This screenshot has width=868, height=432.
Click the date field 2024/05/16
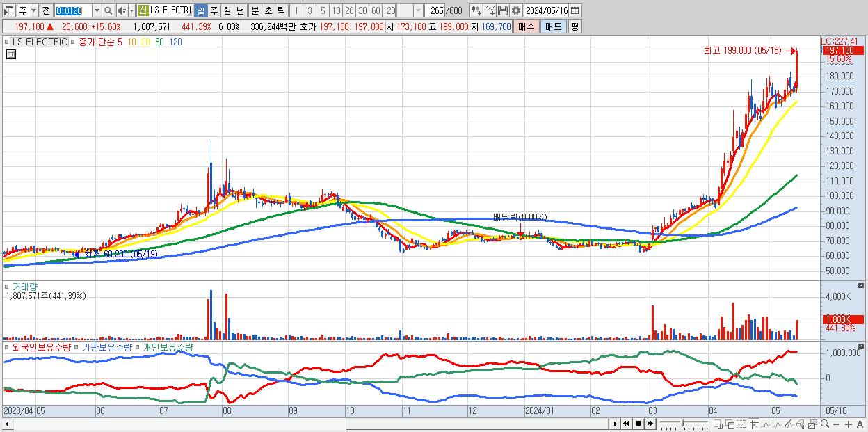546,10
